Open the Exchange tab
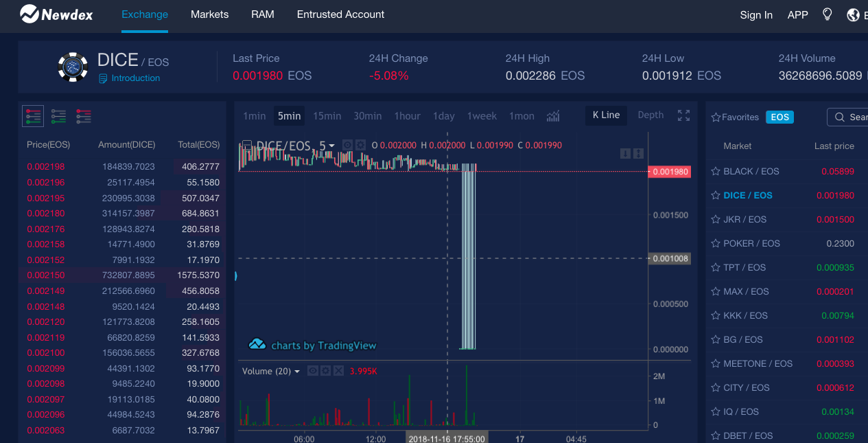The width and height of the screenshot is (868, 443). click(x=145, y=14)
